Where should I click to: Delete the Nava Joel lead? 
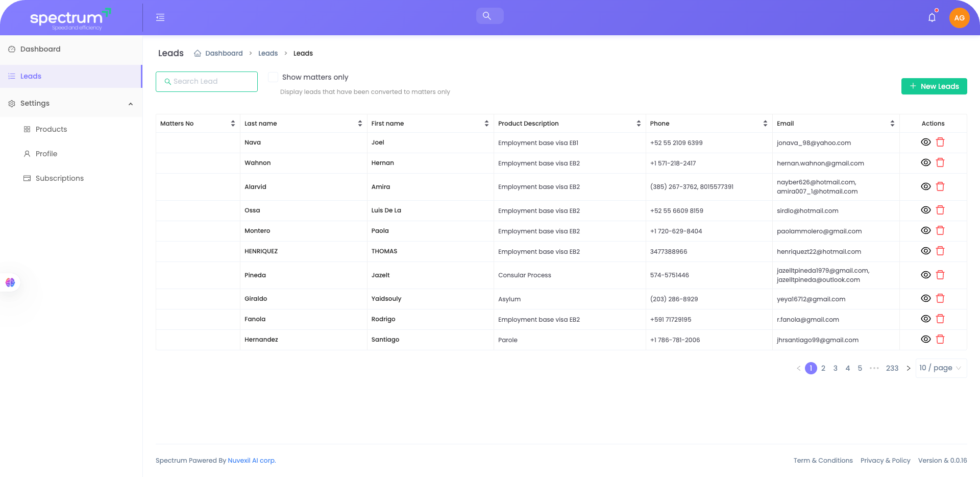(x=940, y=142)
